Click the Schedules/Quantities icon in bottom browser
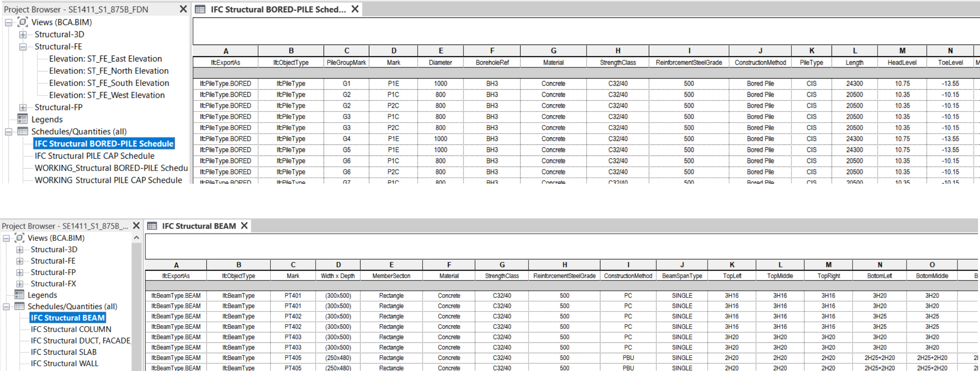Viewport: 980px width, 371px height. coord(19,306)
